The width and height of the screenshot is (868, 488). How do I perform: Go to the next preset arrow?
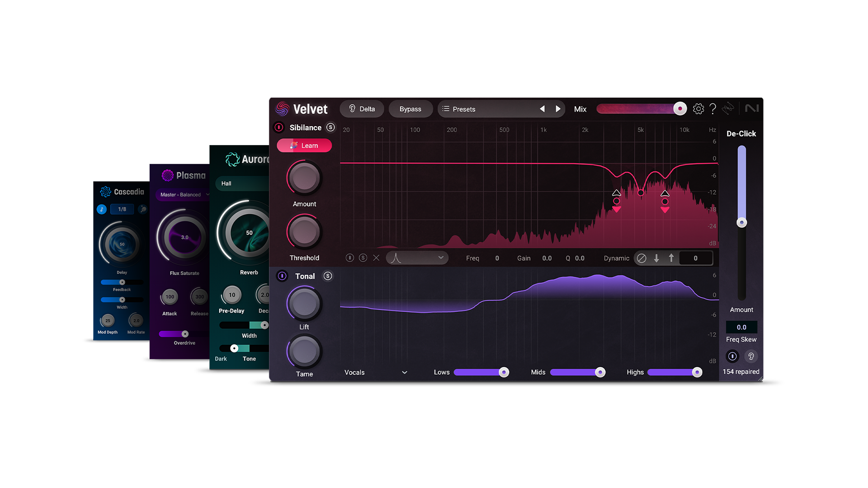[558, 109]
